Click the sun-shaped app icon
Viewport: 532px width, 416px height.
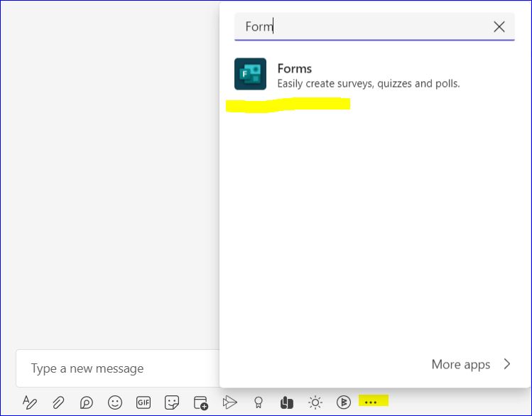point(315,402)
